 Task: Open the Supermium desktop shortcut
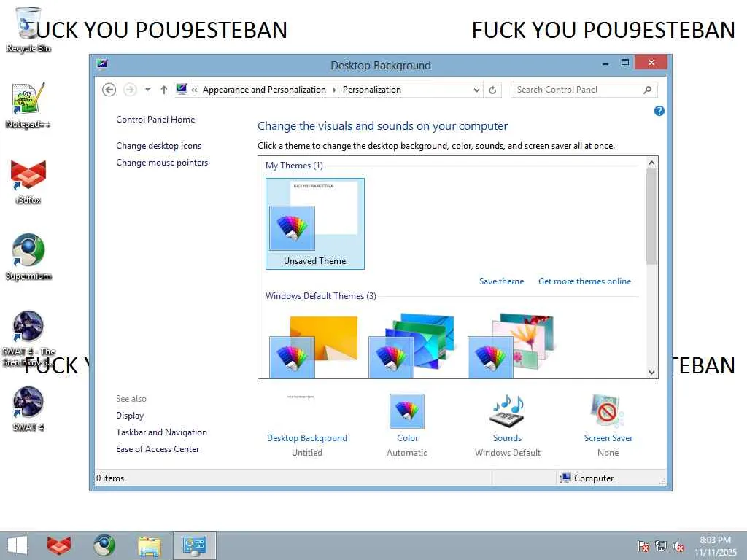[x=28, y=257]
